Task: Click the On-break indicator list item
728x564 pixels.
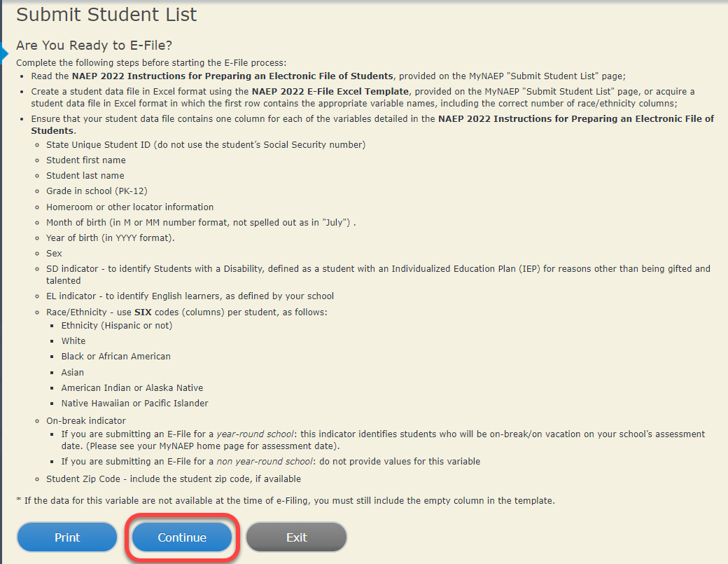Action: (86, 421)
